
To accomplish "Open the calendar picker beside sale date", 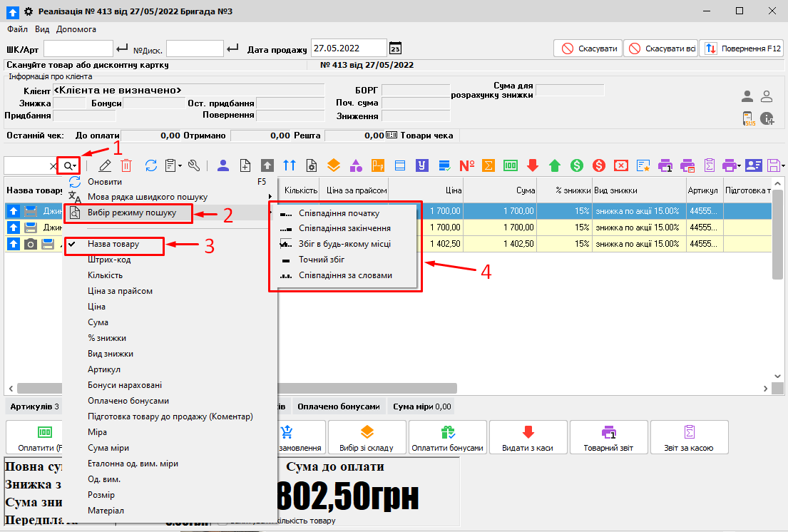I will 395,48.
